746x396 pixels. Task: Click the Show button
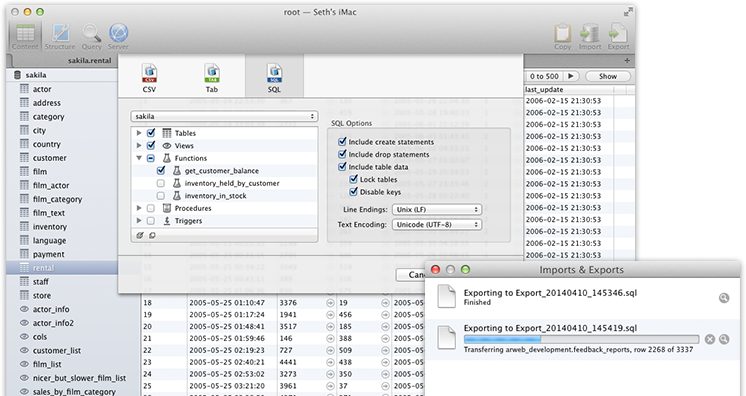(608, 76)
